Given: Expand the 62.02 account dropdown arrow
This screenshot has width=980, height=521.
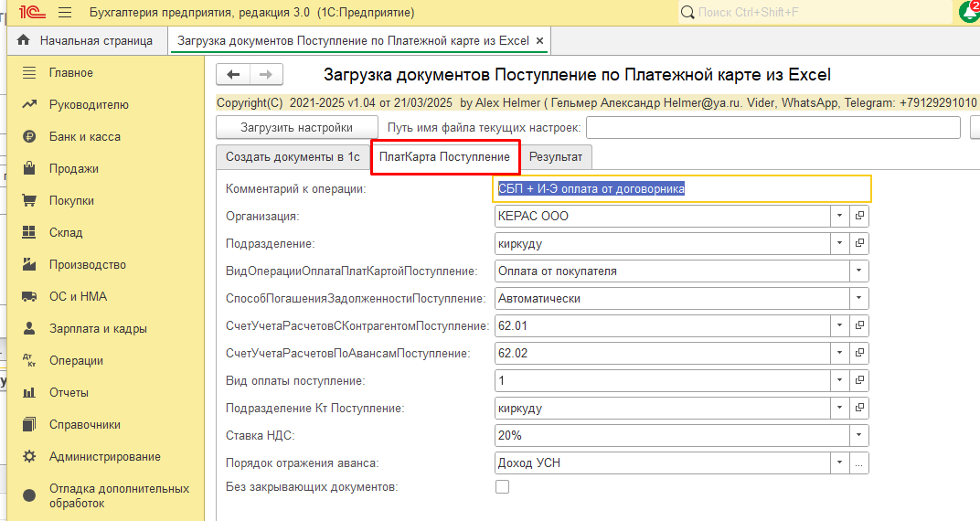Looking at the screenshot, I should click(840, 354).
